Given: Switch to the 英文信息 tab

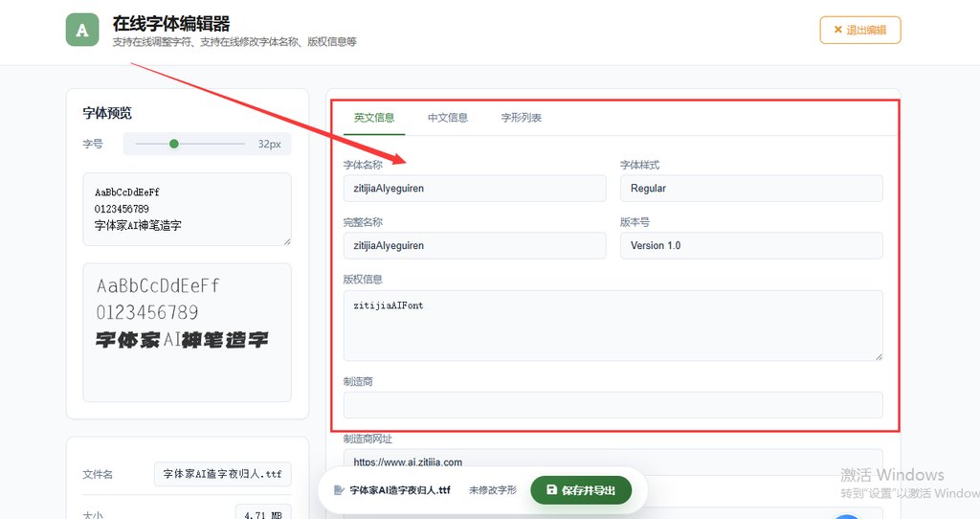Looking at the screenshot, I should [x=374, y=118].
